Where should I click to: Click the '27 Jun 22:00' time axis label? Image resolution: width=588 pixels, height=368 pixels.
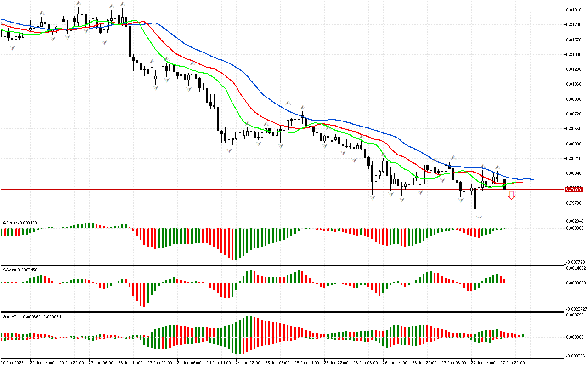click(x=513, y=362)
